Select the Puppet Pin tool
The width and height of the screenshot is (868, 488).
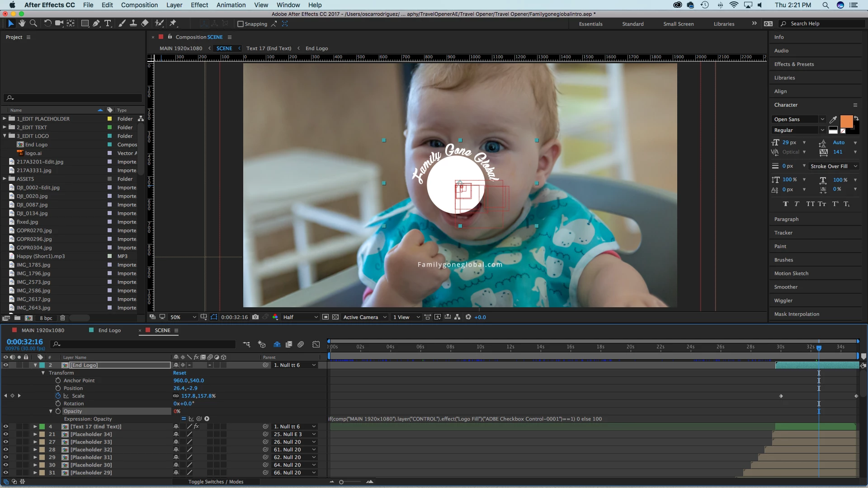pos(173,23)
